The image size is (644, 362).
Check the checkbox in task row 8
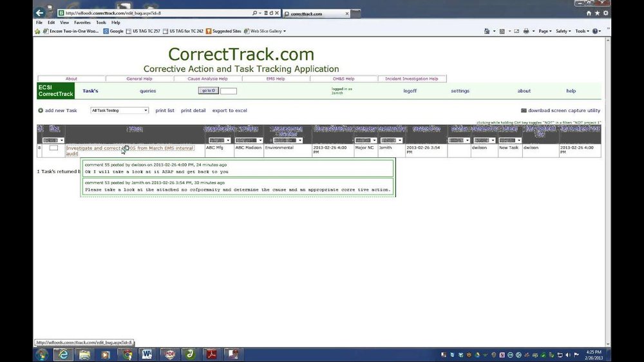point(53,148)
